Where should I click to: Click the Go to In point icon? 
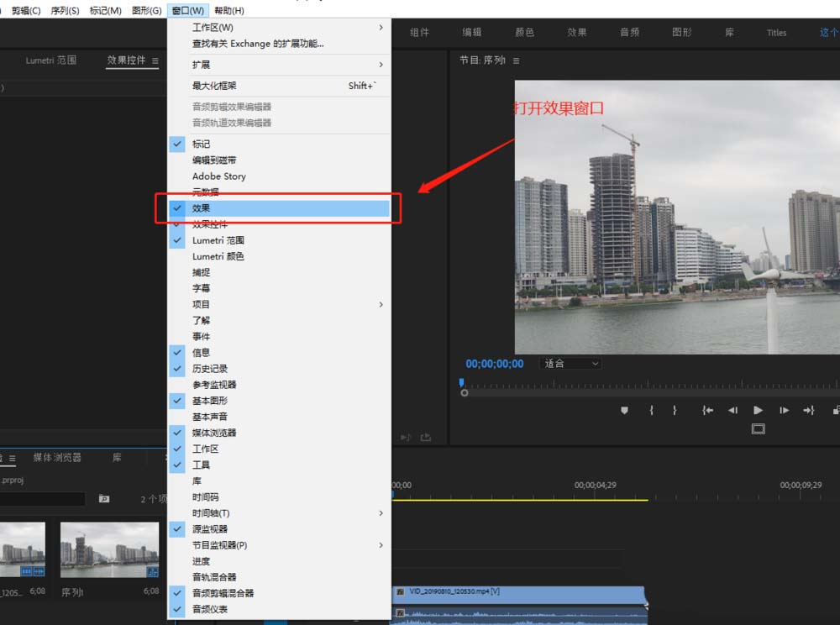pos(707,410)
